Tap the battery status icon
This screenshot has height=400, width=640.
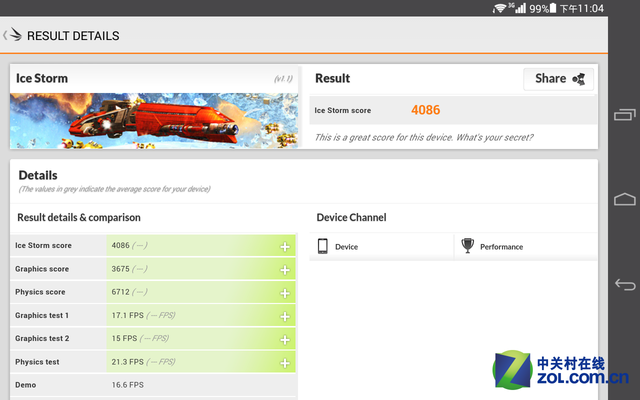click(553, 8)
